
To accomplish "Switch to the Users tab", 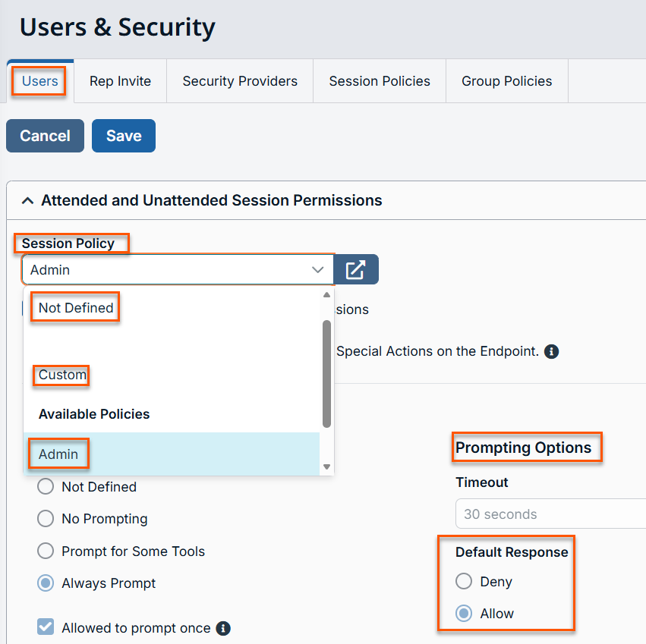I will (40, 81).
